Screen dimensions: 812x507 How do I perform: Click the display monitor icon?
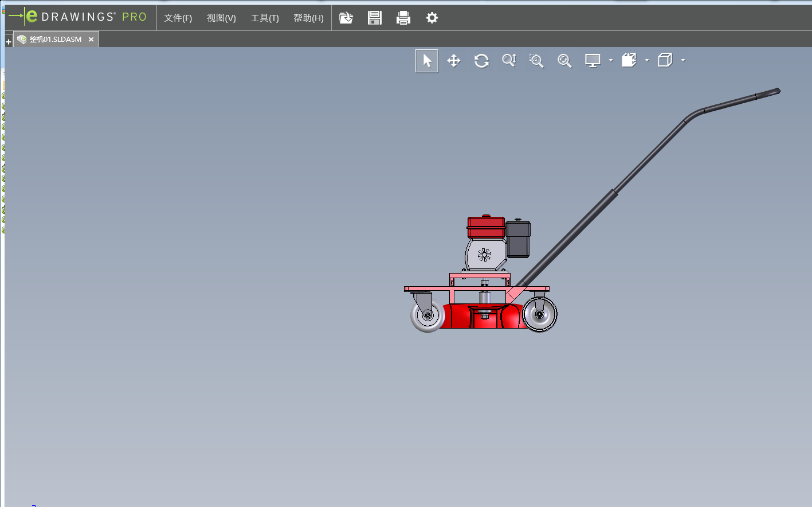593,61
